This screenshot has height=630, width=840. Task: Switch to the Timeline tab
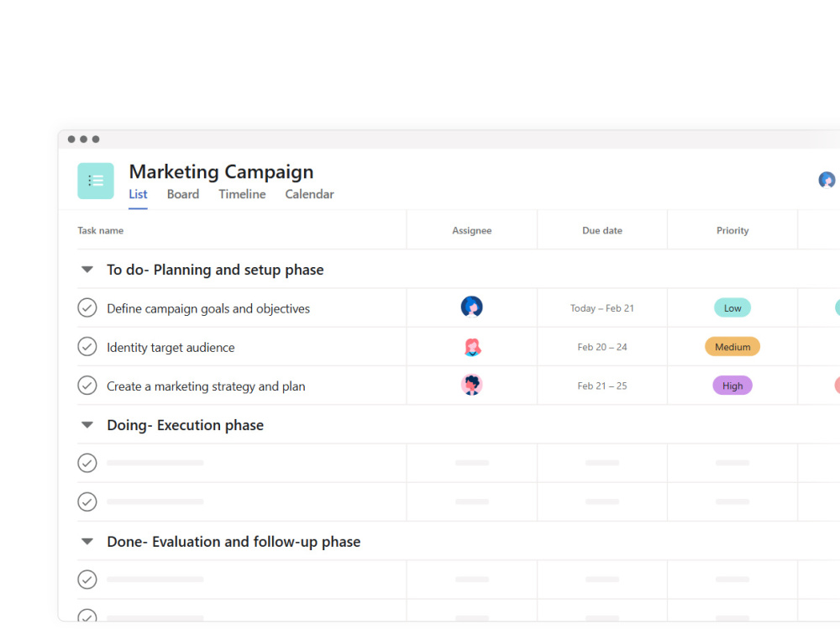(x=242, y=194)
